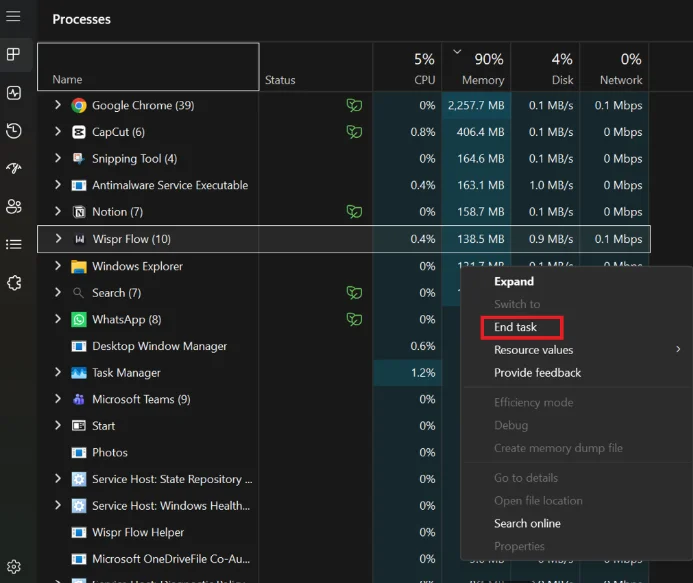Viewport: 693px width, 583px height.
Task: Expand the Start process row
Action: coord(58,425)
